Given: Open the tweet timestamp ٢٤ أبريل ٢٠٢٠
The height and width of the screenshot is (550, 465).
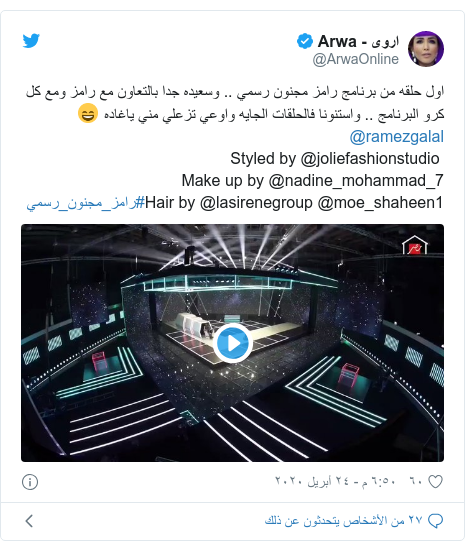Looking at the screenshot, I should coord(335,481).
